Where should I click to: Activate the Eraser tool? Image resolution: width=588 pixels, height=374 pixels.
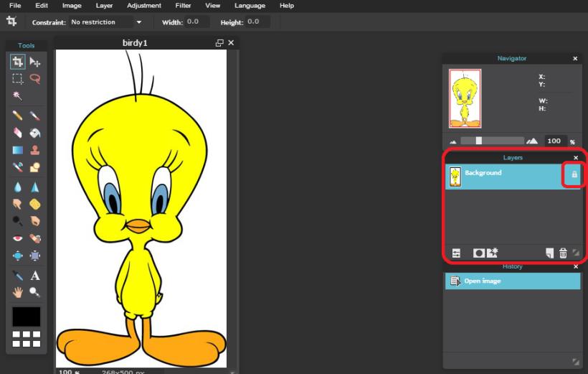pos(18,133)
